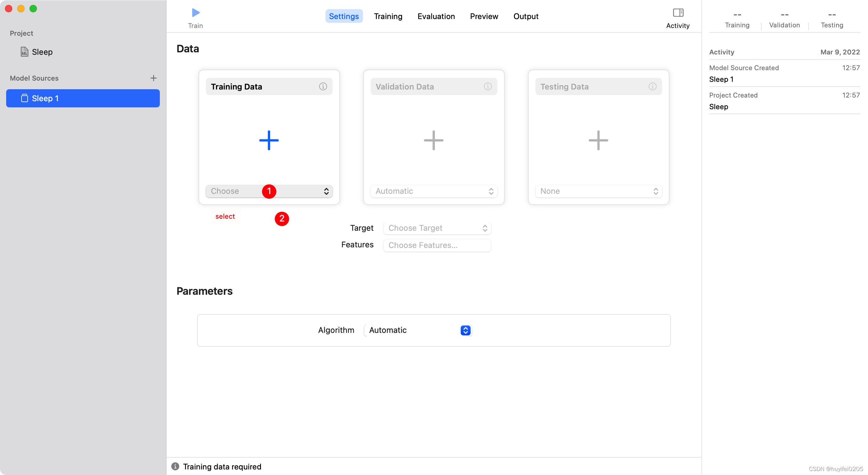Maximize the window with green button
The height and width of the screenshot is (475, 868).
click(x=33, y=9)
